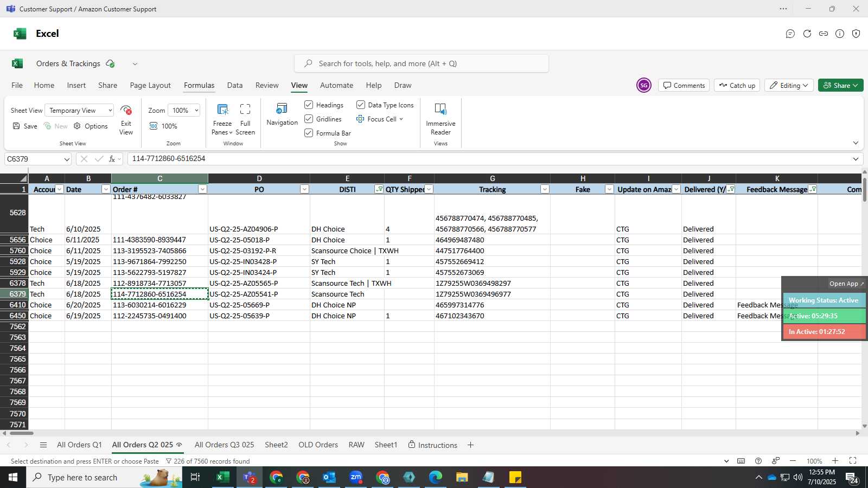868x488 pixels.
Task: Save the current sheet view
Action: coord(25,126)
